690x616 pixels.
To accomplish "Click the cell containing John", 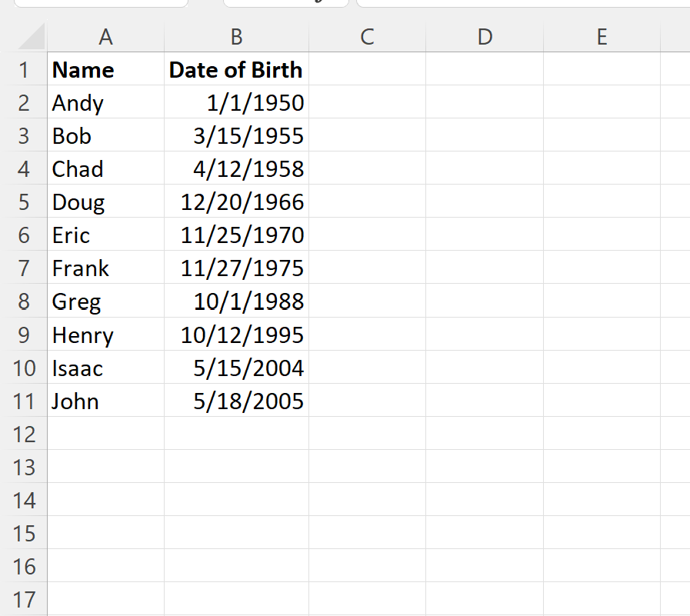I will (105, 401).
